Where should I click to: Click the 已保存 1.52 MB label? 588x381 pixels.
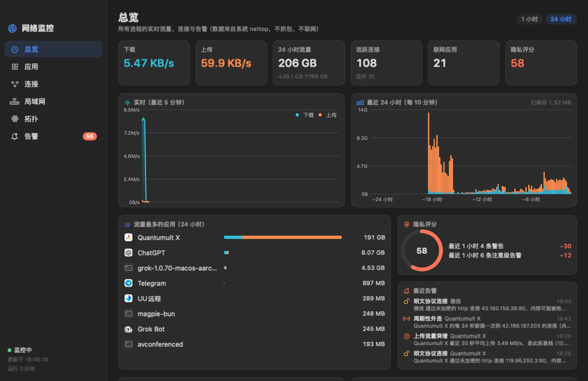pyautogui.click(x=551, y=103)
